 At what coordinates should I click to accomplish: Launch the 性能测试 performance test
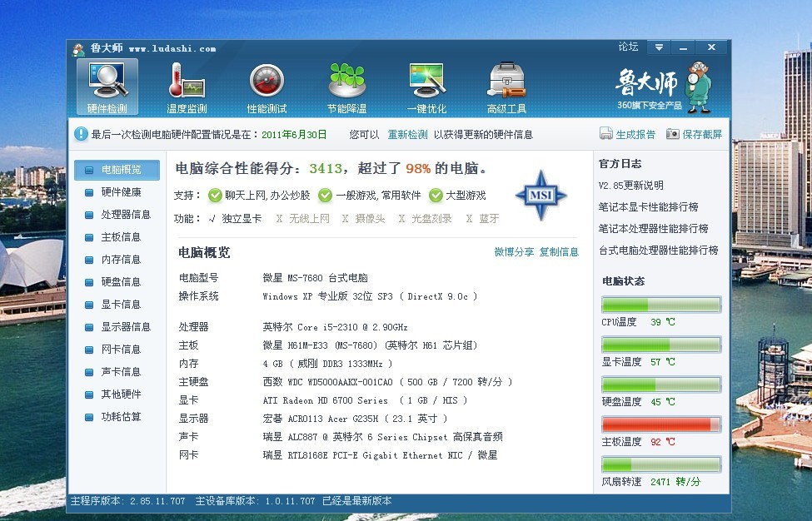(267, 87)
